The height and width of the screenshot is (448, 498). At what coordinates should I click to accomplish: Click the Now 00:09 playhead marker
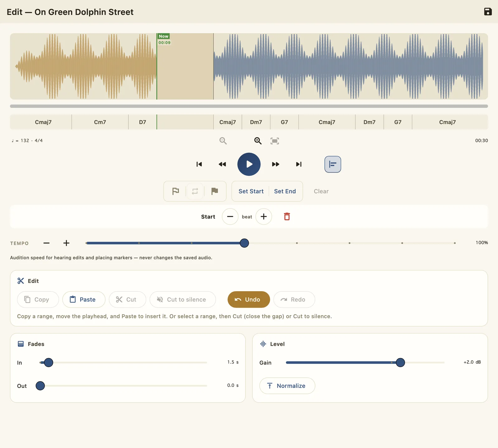(164, 39)
